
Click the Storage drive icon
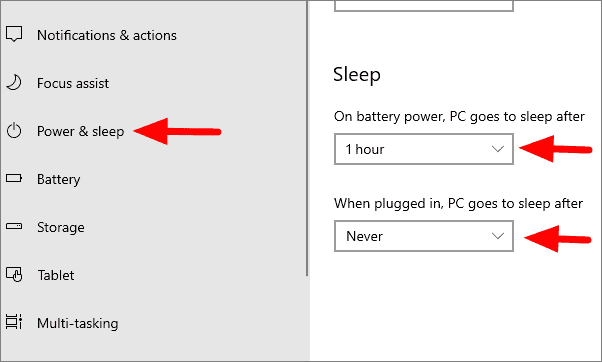click(14, 226)
